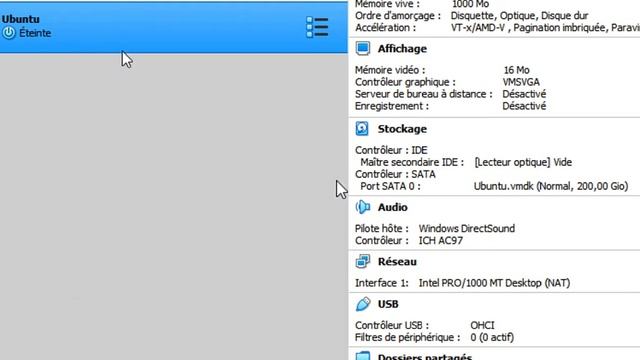640x360 pixels.
Task: Click the USB plug icon
Action: [x=362, y=304]
